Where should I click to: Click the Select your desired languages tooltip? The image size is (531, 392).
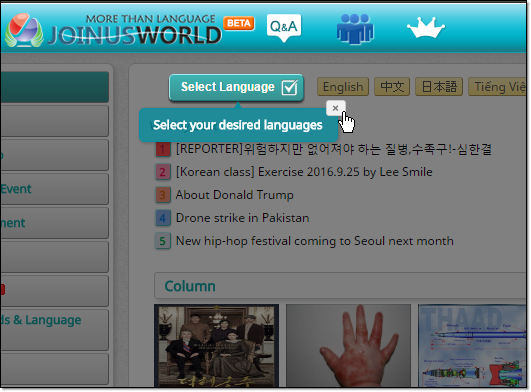(238, 125)
